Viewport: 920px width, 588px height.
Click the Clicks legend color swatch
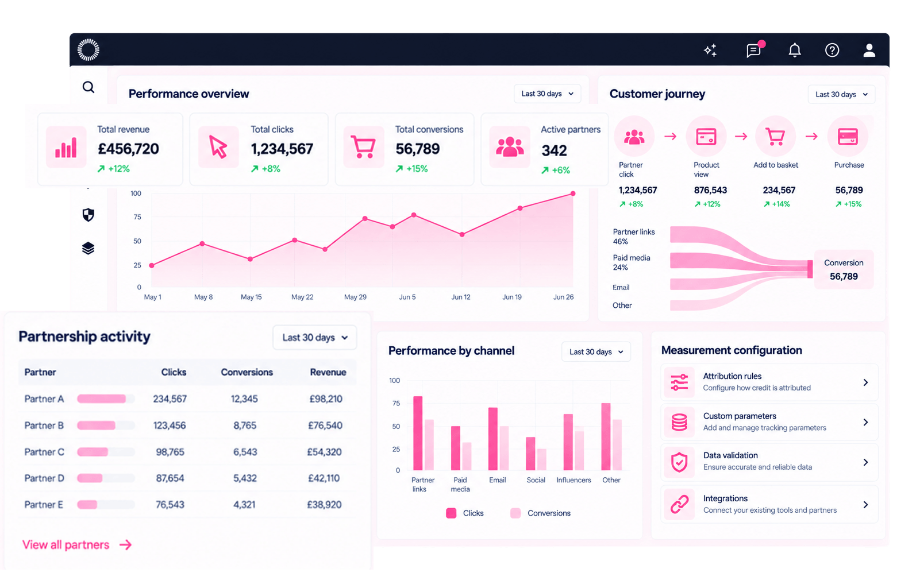point(451,513)
